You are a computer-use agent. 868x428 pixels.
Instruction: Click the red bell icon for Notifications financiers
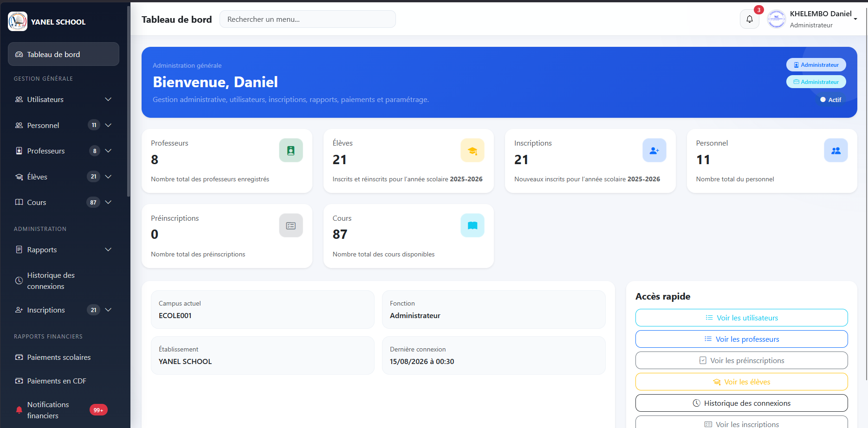(19, 410)
